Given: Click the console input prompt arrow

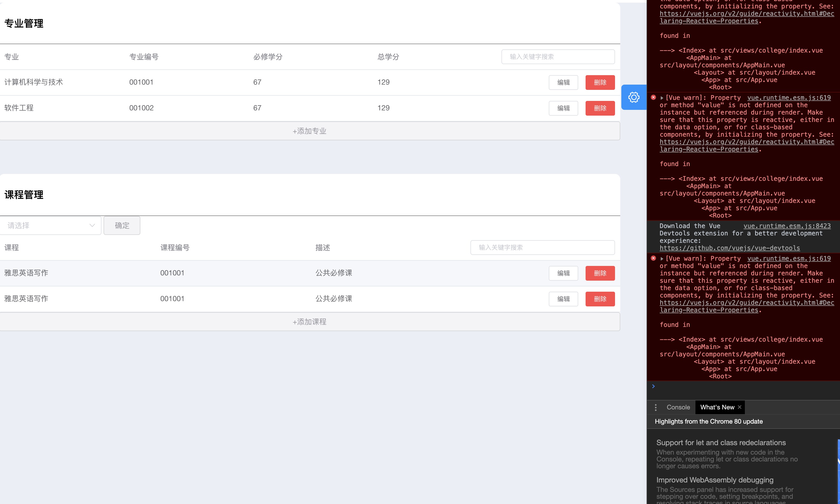Looking at the screenshot, I should pyautogui.click(x=653, y=386).
